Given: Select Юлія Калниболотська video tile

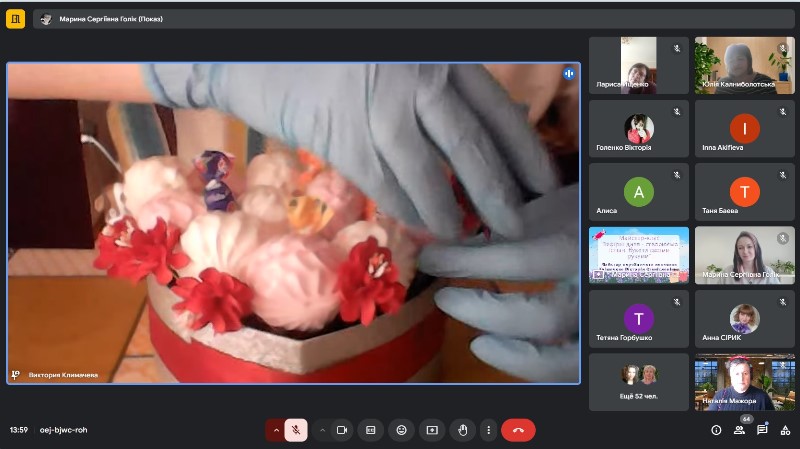Looking at the screenshot, I should [x=744, y=65].
